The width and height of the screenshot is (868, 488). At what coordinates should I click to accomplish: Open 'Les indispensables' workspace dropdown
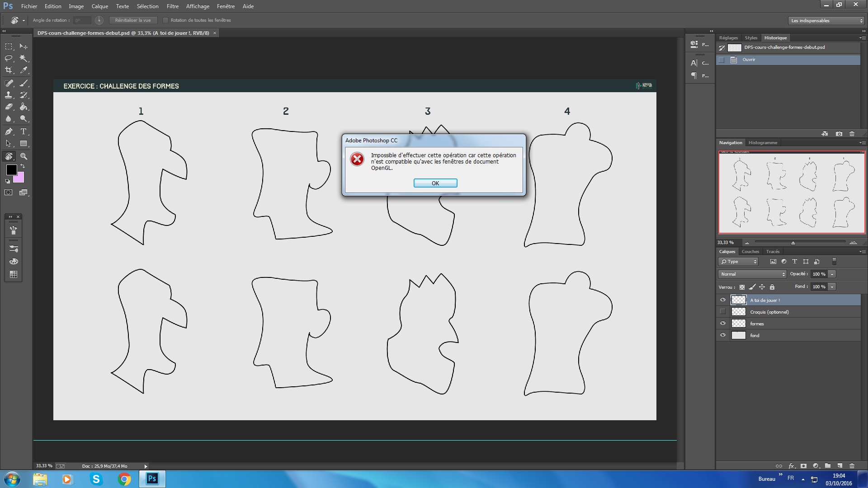(826, 21)
